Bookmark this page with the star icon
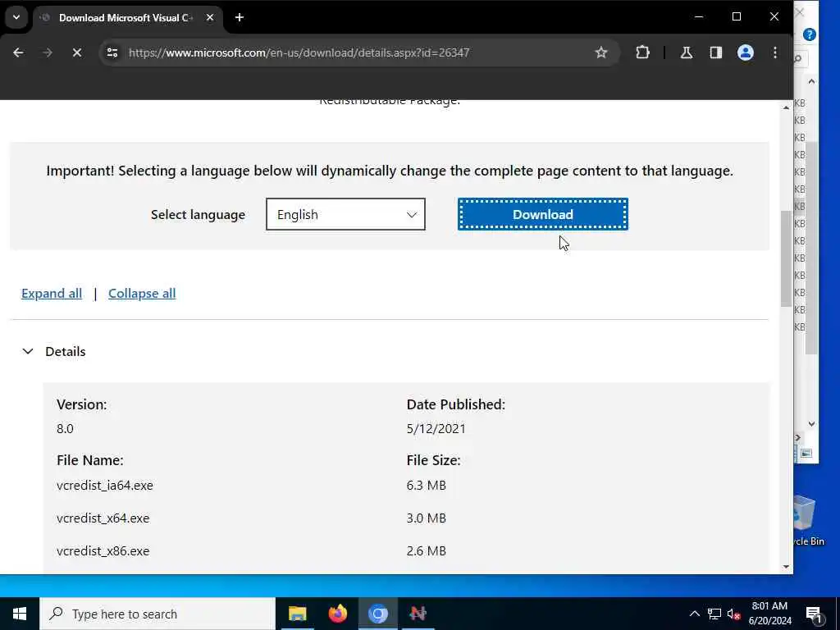 click(x=601, y=52)
